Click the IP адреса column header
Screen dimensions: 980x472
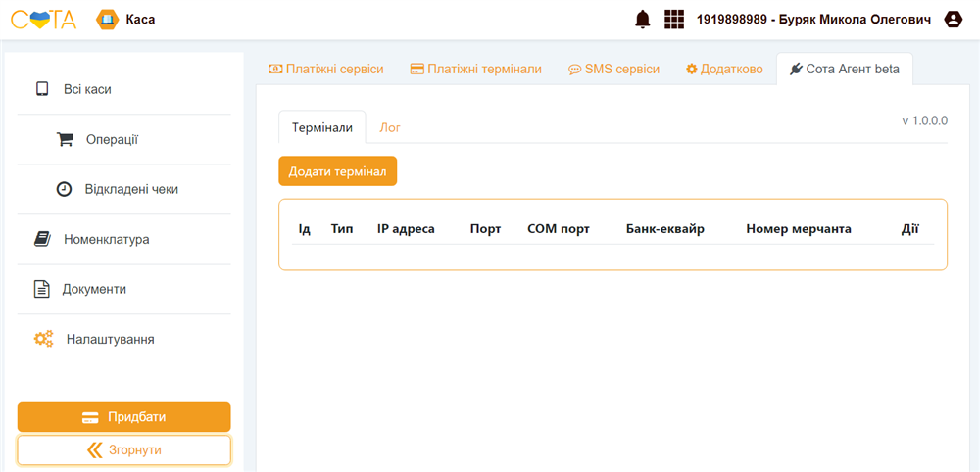point(406,229)
